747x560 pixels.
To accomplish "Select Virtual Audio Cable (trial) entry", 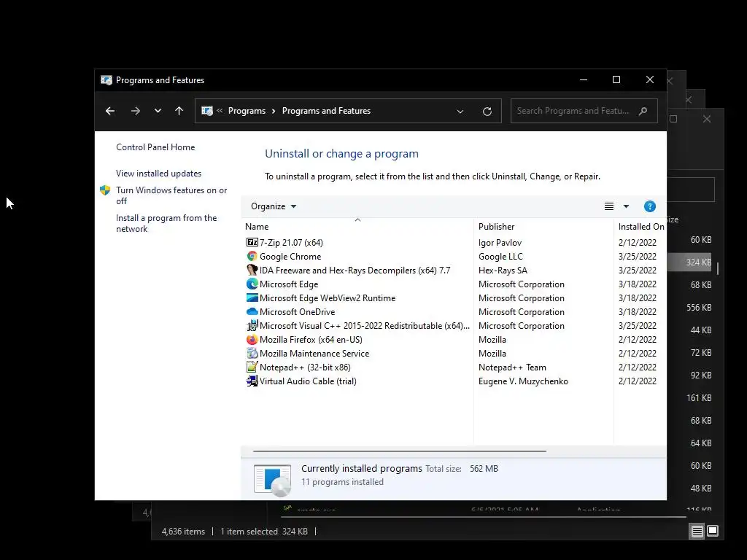I will 308,381.
